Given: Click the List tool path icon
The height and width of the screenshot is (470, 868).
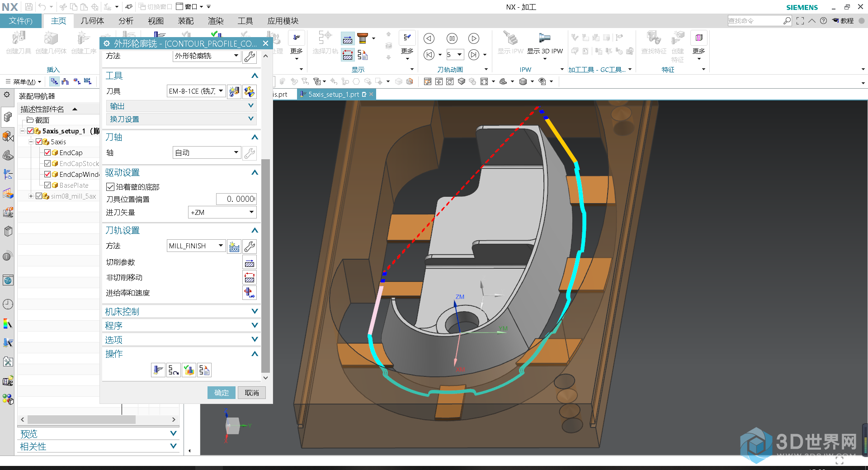Looking at the screenshot, I should point(204,370).
